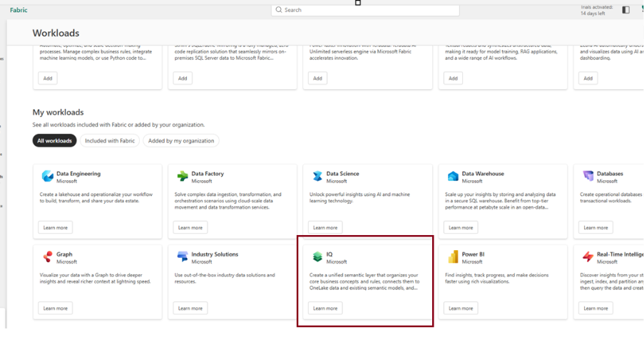
Task: Open Learn more for Graph
Action: [x=56, y=309]
